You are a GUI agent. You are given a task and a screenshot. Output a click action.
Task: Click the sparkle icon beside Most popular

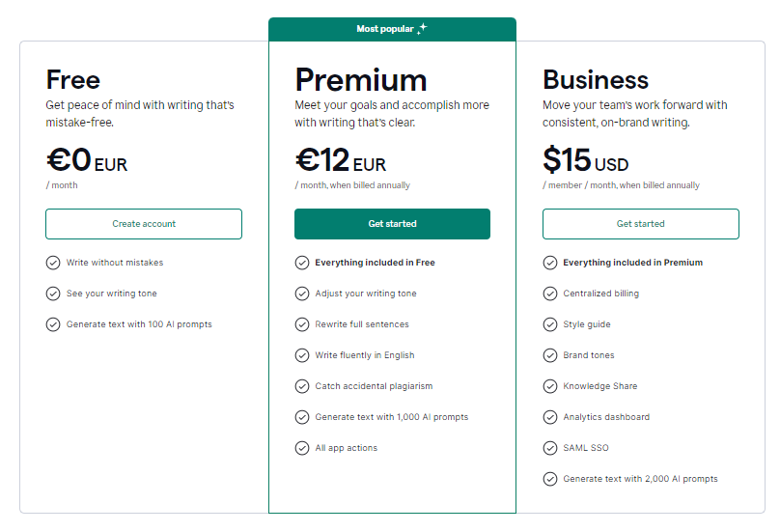point(422,28)
